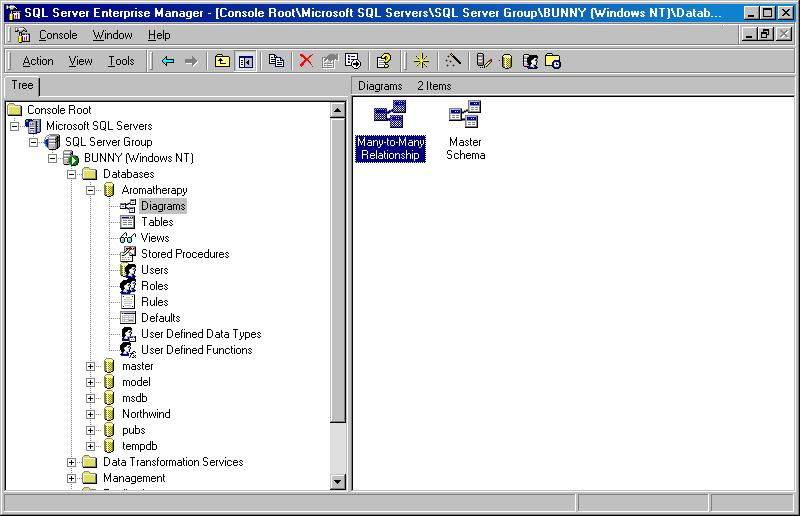This screenshot has width=800, height=516.
Task: Select the Tables node under Aromatherapy
Action: tap(157, 222)
